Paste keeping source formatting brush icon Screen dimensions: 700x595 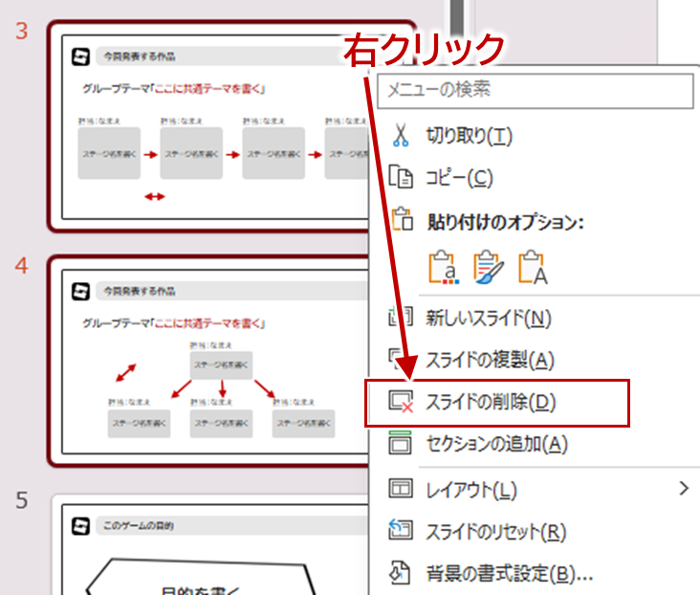pyautogui.click(x=489, y=268)
